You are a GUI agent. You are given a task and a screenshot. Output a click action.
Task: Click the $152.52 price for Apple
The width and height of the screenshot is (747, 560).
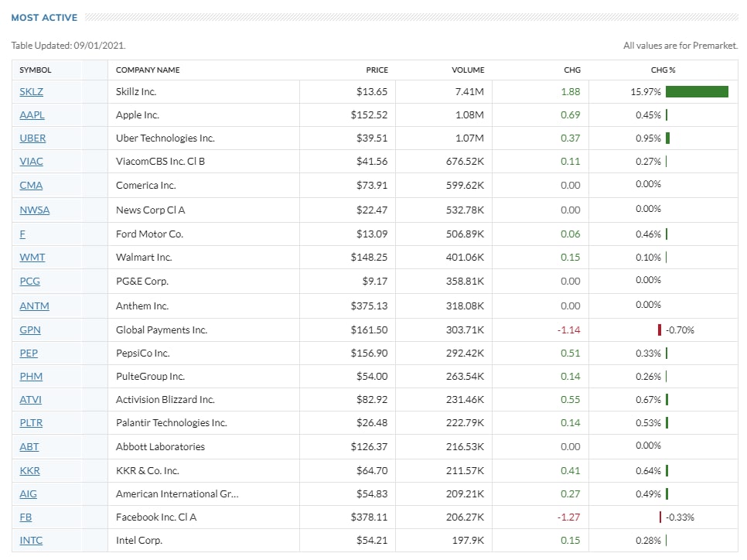(x=369, y=114)
